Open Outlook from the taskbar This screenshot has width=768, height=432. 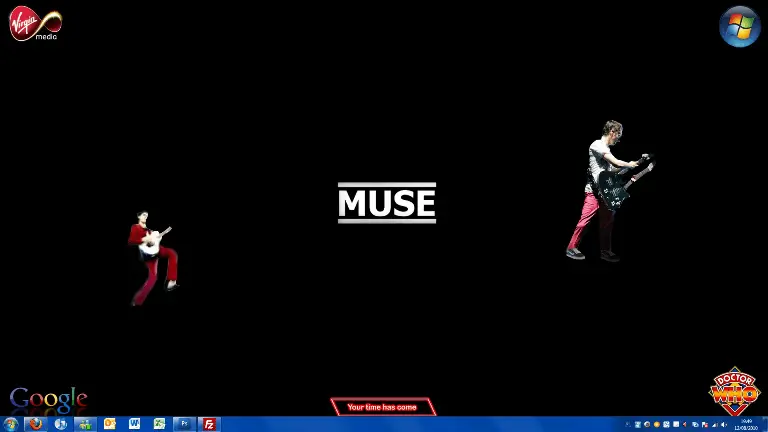tap(110, 424)
